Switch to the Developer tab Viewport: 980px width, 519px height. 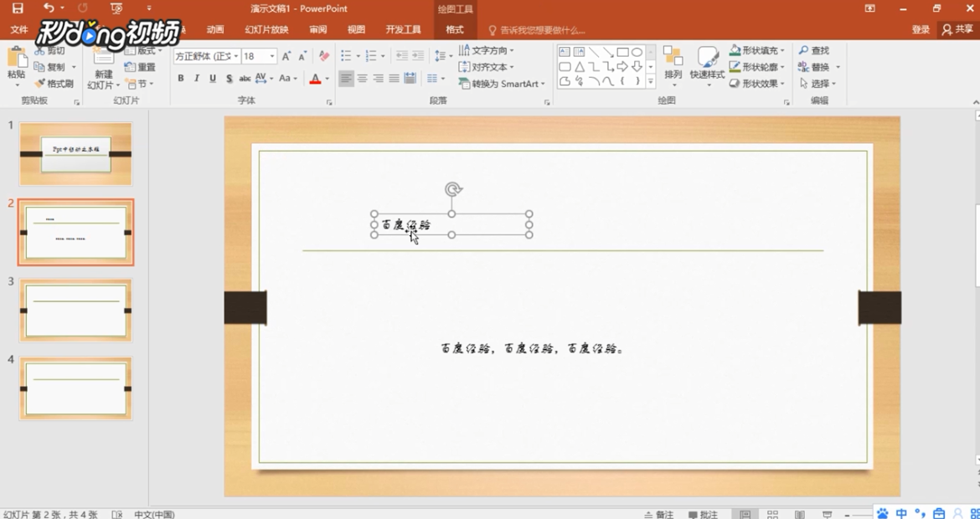click(403, 29)
